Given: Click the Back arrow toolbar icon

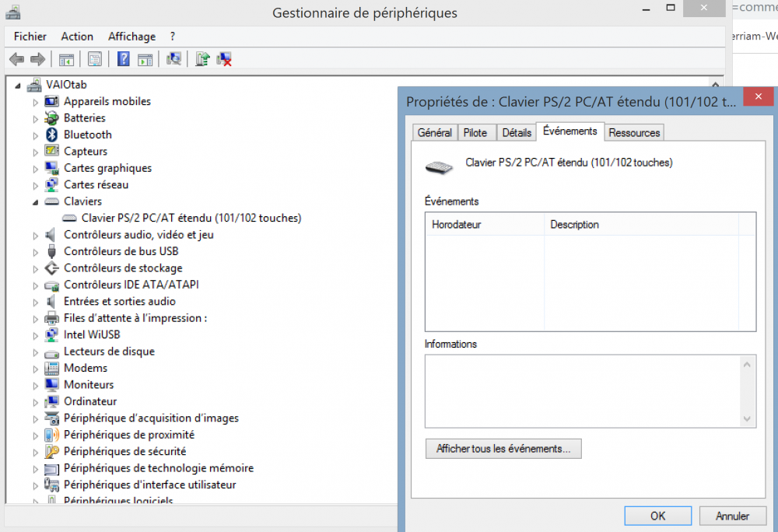Looking at the screenshot, I should (x=17, y=59).
